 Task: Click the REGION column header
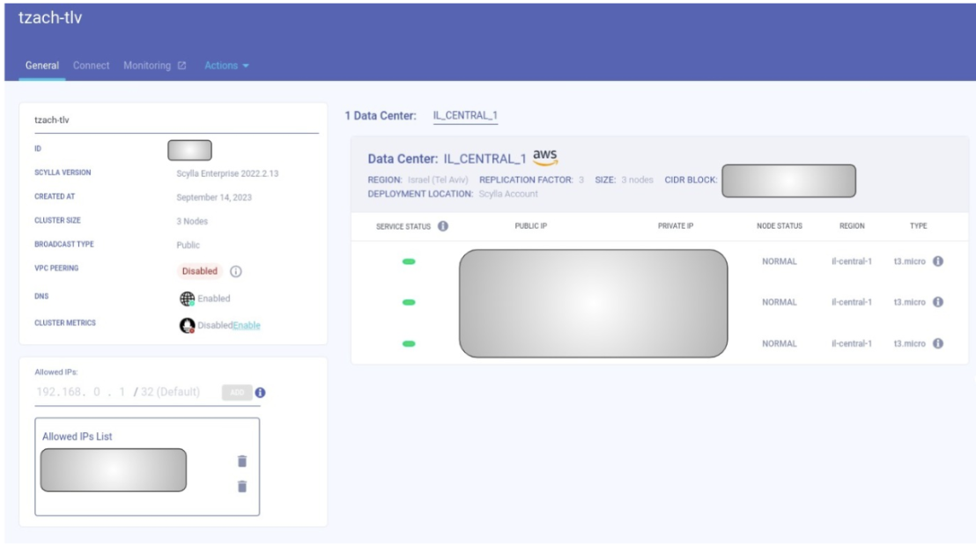[x=852, y=226]
